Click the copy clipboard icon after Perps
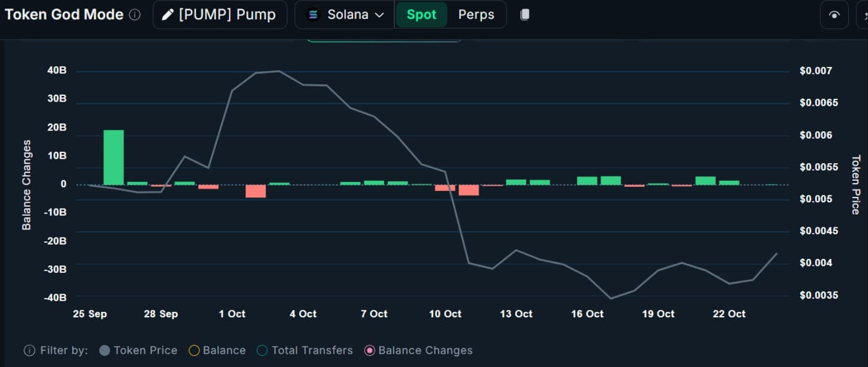The height and width of the screenshot is (367, 868). [525, 15]
